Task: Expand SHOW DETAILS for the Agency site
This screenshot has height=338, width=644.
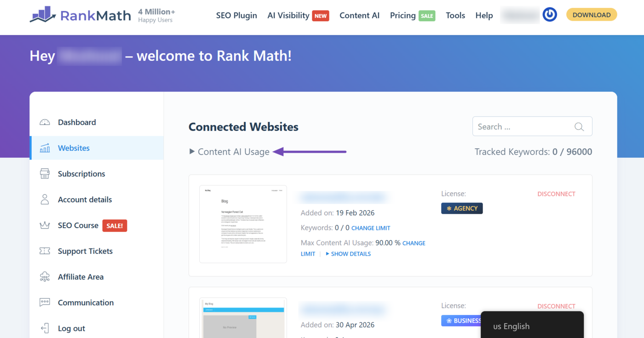Action: pos(348,254)
